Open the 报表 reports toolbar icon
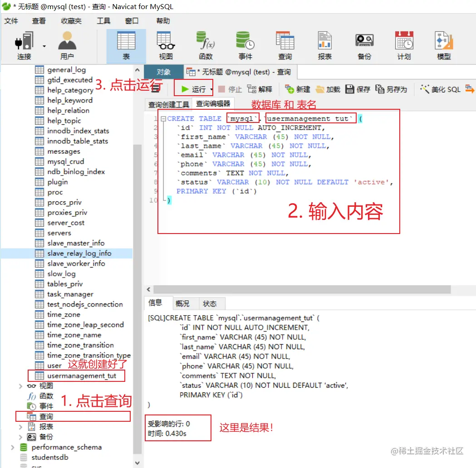The image size is (476, 468). click(324, 45)
